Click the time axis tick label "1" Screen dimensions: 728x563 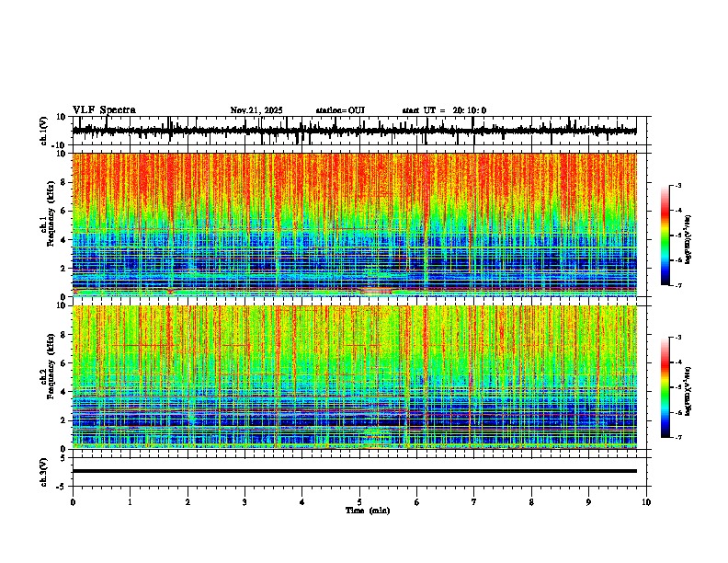tap(130, 502)
